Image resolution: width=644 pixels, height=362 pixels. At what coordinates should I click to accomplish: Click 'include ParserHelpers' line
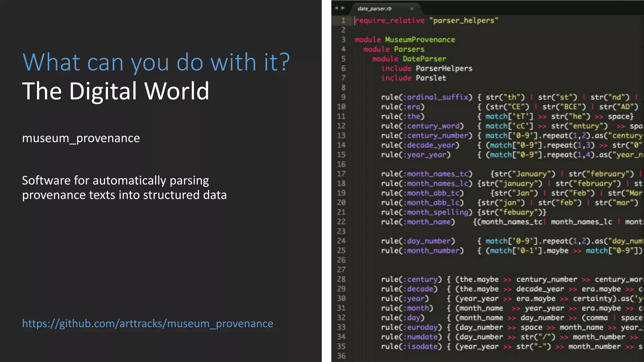tap(427, 69)
